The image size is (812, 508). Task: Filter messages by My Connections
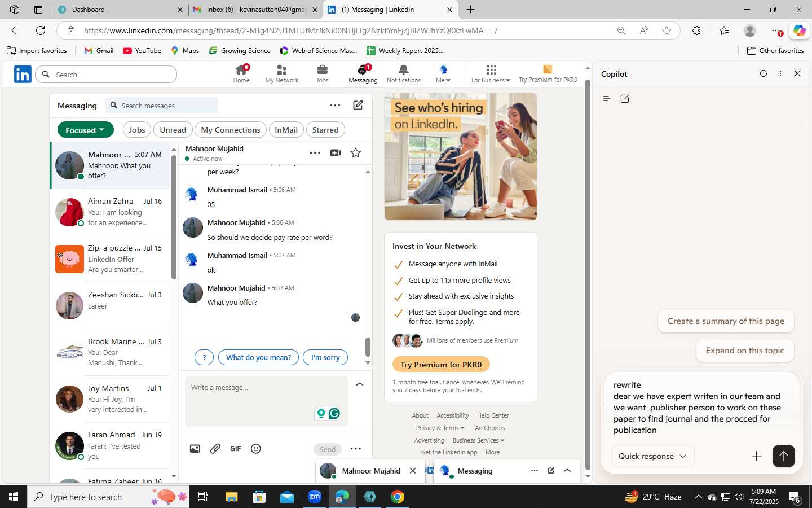pyautogui.click(x=230, y=130)
